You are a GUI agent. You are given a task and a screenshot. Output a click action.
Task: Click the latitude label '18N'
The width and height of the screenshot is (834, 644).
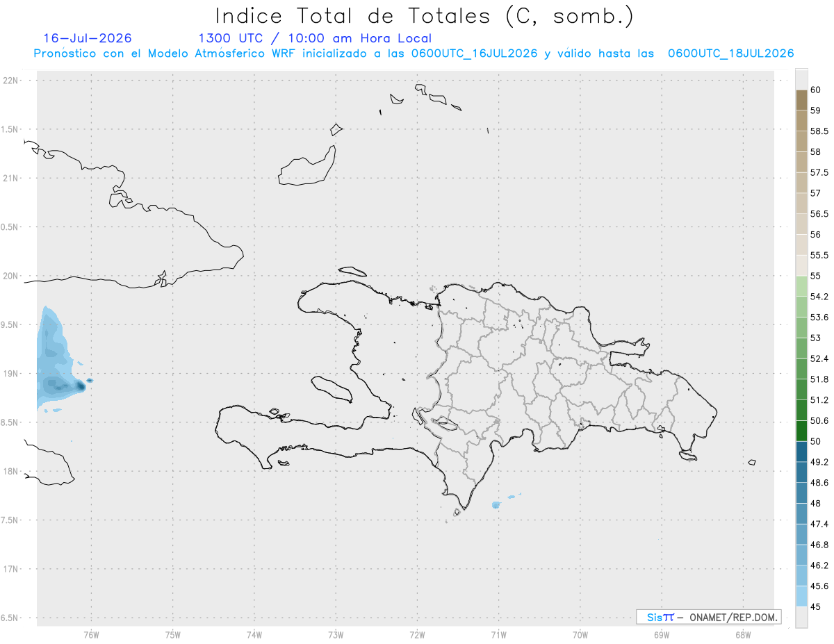click(x=12, y=471)
